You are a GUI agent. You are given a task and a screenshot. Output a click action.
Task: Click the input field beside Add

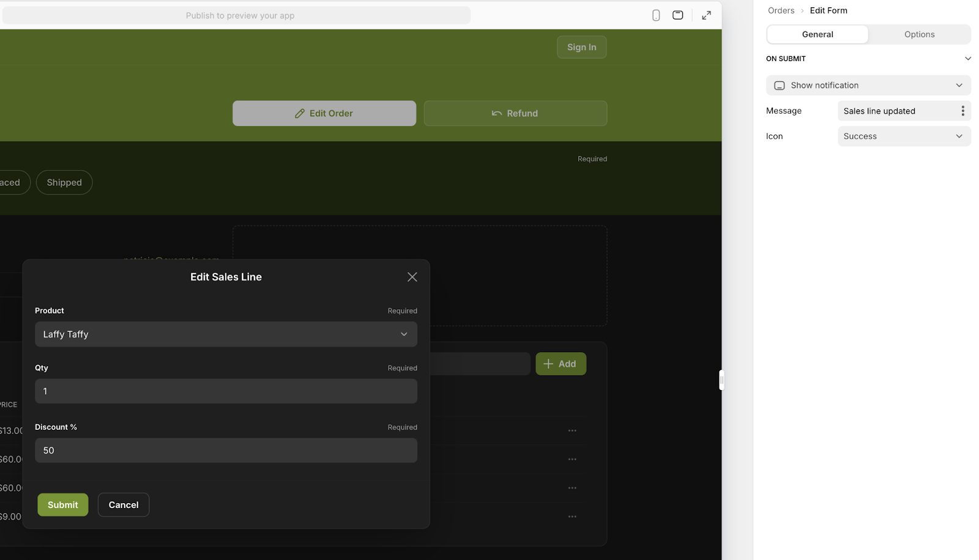(x=480, y=364)
